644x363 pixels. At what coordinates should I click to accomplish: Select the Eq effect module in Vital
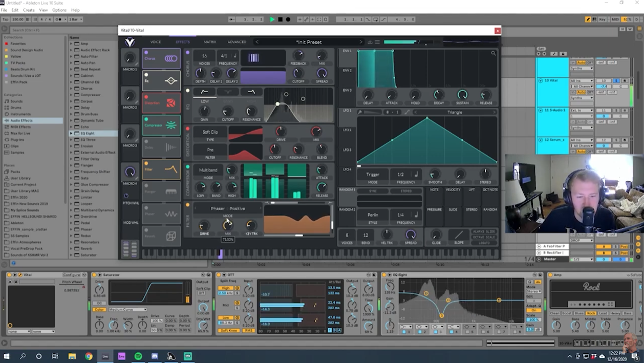click(x=161, y=80)
